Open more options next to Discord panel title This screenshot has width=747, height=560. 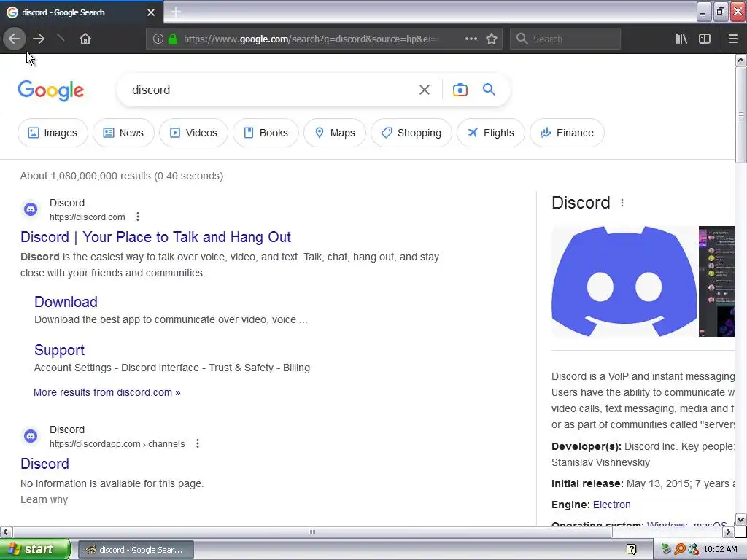tap(622, 203)
